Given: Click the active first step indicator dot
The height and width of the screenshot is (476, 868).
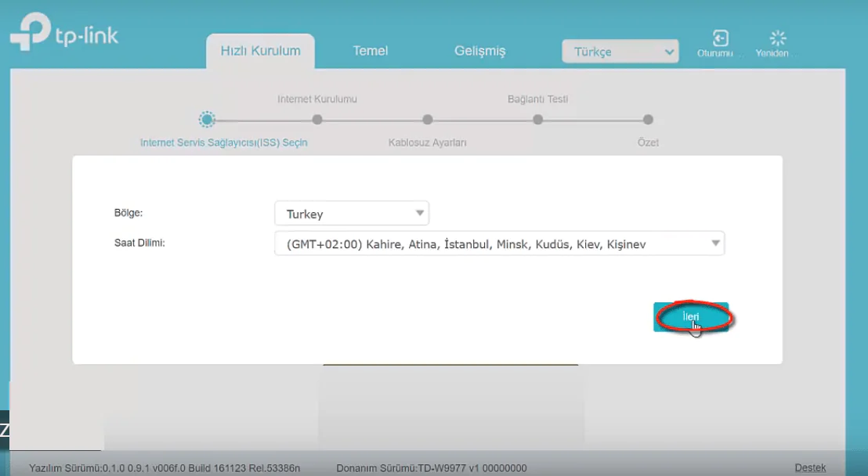Looking at the screenshot, I should [x=207, y=120].
